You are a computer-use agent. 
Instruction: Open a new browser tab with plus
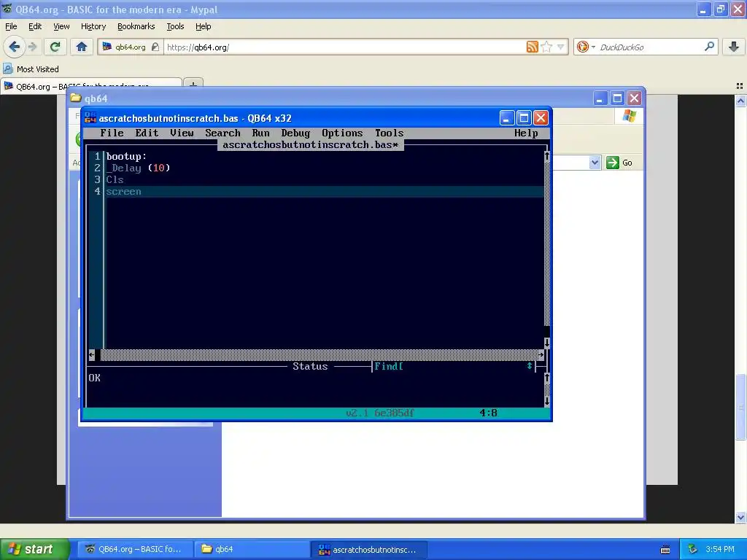193,85
